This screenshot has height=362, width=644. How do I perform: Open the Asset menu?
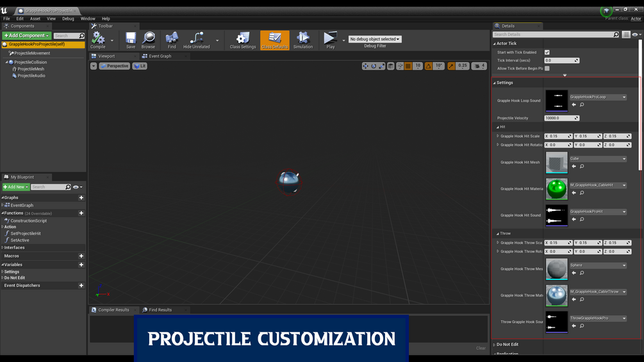pos(35,19)
